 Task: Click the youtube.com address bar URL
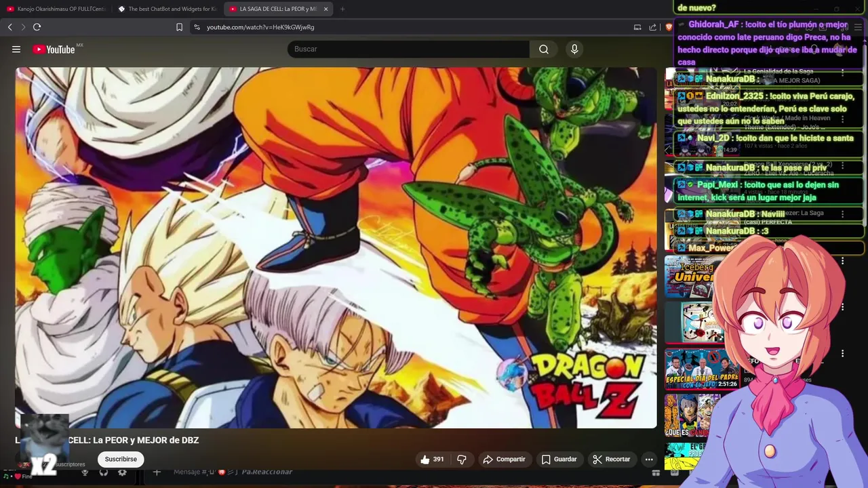click(260, 27)
